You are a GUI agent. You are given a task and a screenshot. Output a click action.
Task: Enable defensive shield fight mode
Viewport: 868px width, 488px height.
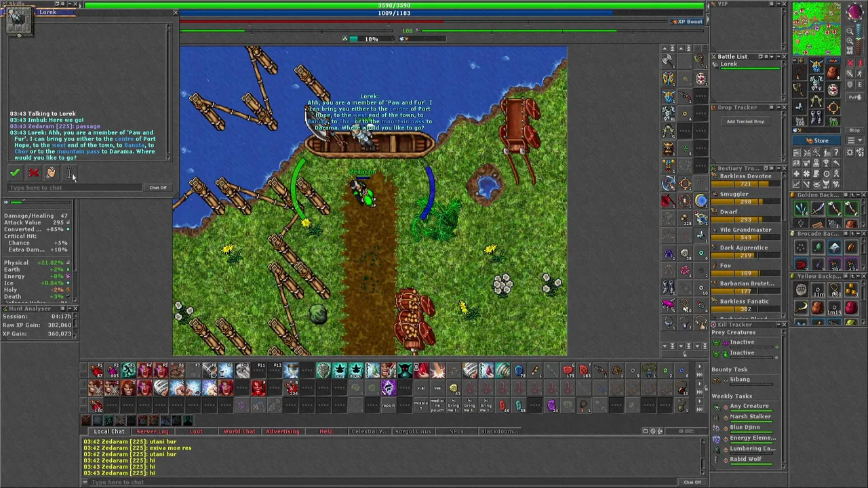pos(850,85)
